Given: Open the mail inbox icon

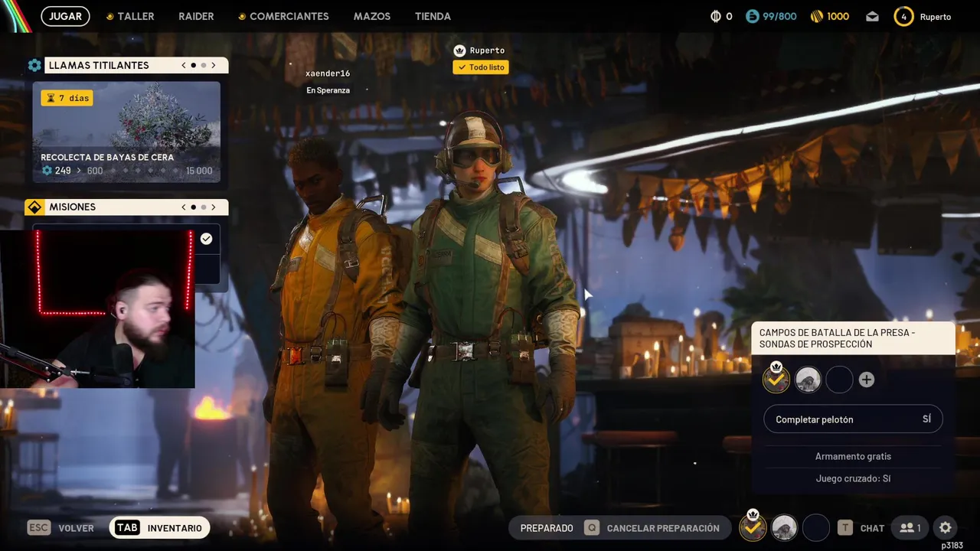Looking at the screenshot, I should pyautogui.click(x=873, y=16).
